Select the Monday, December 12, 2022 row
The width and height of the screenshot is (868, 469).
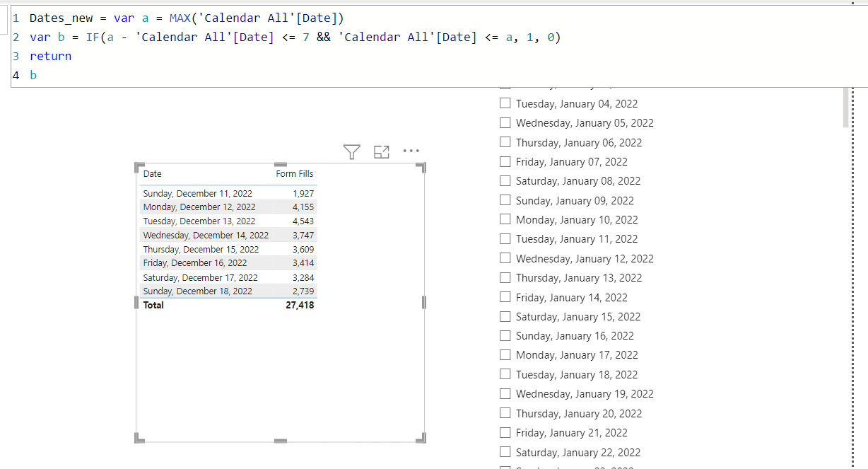[x=228, y=207]
